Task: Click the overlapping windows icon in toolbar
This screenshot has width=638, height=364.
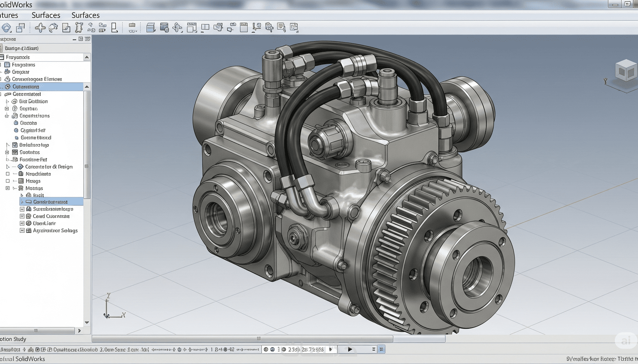Action: point(20,27)
